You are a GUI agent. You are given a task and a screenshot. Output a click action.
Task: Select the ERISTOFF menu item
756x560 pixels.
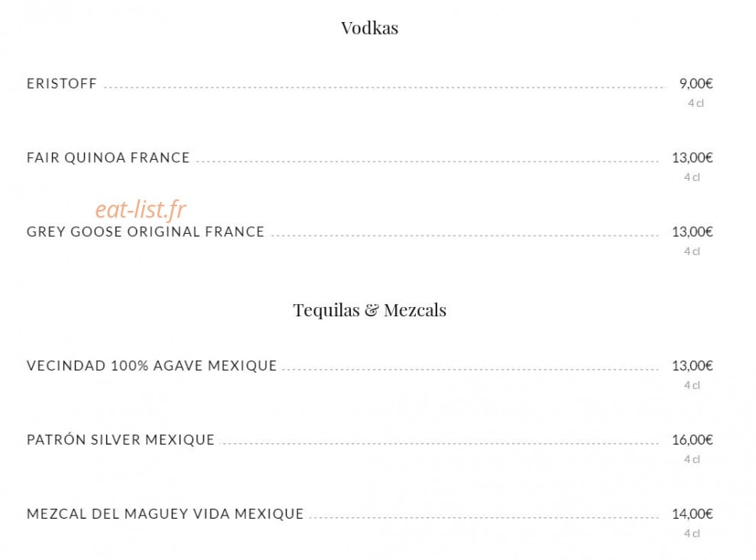click(x=62, y=83)
